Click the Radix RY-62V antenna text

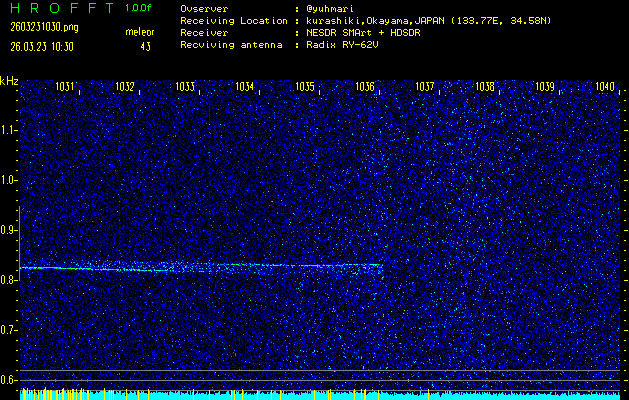point(345,45)
